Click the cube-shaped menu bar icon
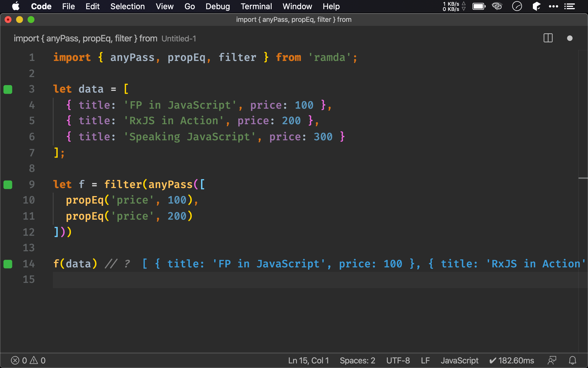The width and height of the screenshot is (588, 368). pyautogui.click(x=536, y=6)
